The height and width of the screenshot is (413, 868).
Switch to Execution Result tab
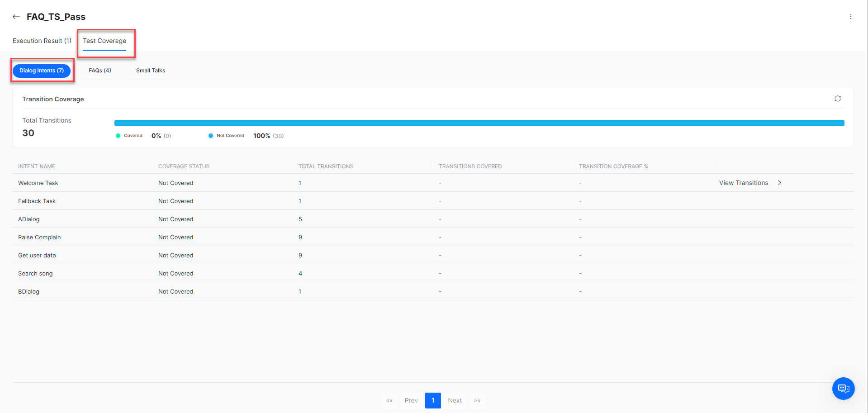(42, 41)
